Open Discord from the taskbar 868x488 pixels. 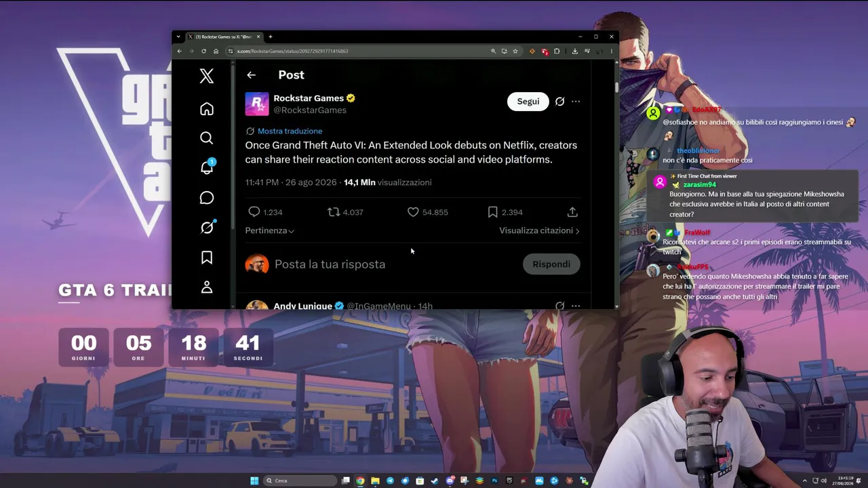450,481
